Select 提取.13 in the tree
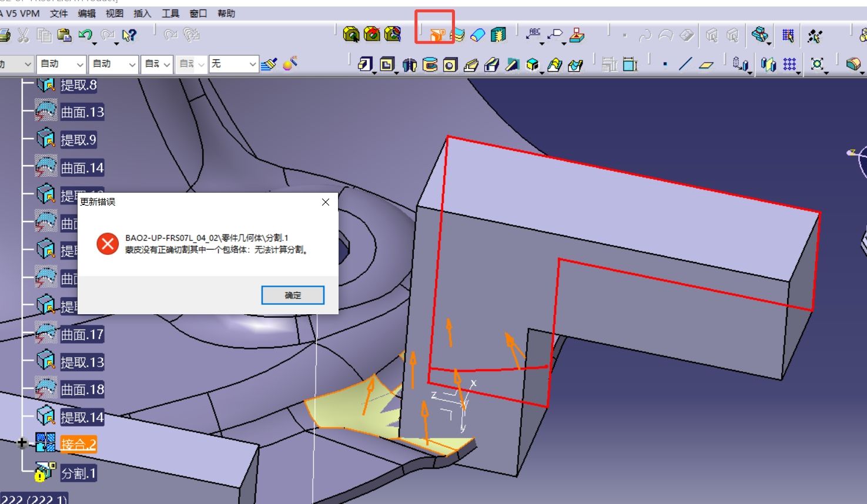867x504 pixels. 82,362
